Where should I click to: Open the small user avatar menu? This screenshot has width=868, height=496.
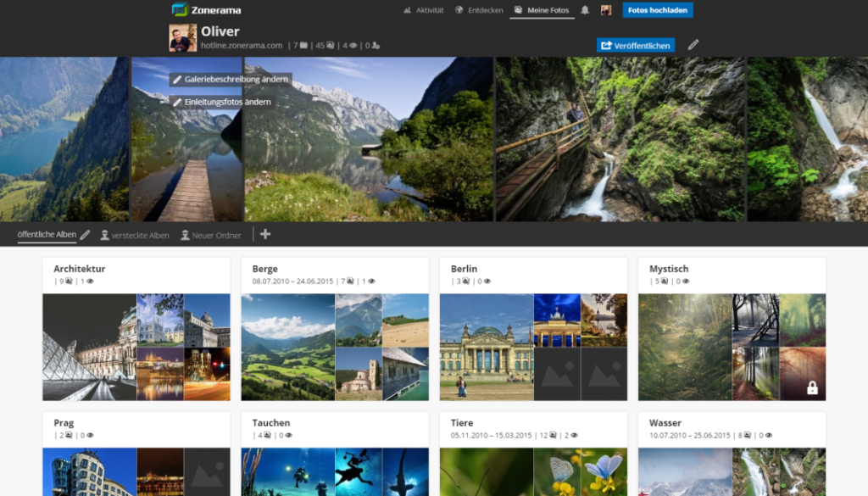point(606,10)
